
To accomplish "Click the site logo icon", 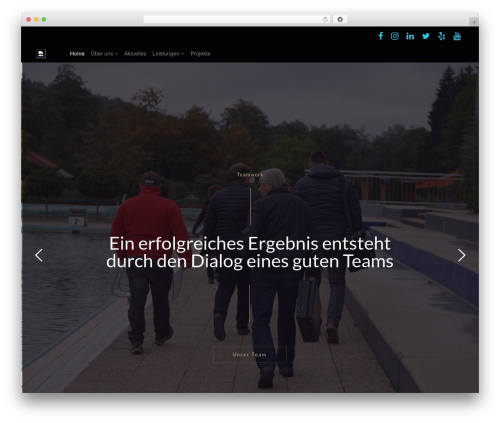I will tap(41, 53).
